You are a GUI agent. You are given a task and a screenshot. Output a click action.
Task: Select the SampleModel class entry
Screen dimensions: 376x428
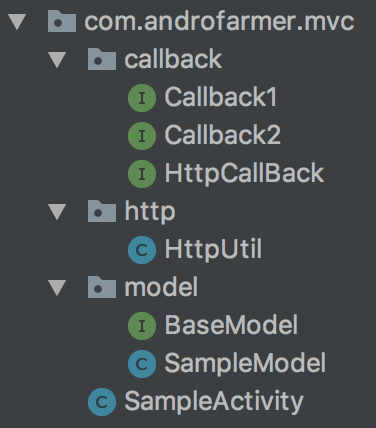(245, 363)
